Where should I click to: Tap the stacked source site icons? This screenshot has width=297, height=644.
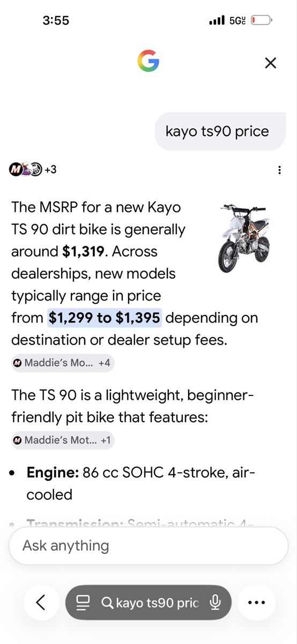25,170
